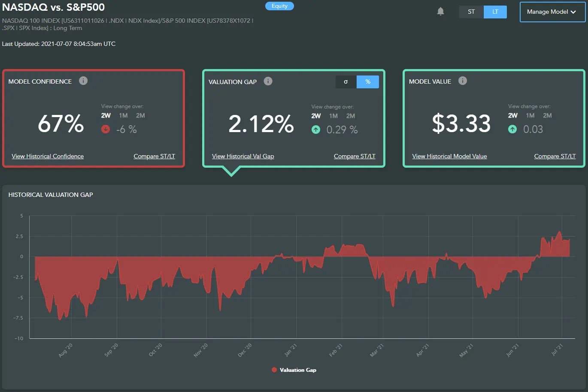Select 2W change period in Model Confidence

click(x=106, y=115)
